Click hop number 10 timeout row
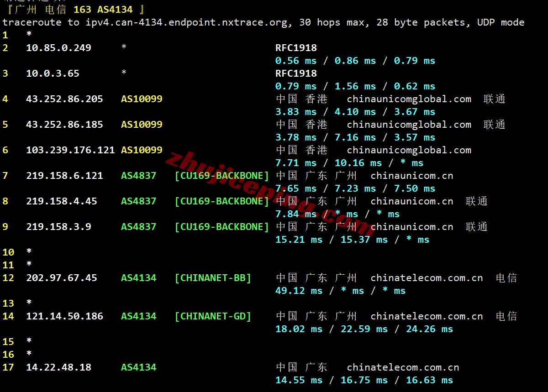This screenshot has height=392, width=548. pyautogui.click(x=17, y=252)
